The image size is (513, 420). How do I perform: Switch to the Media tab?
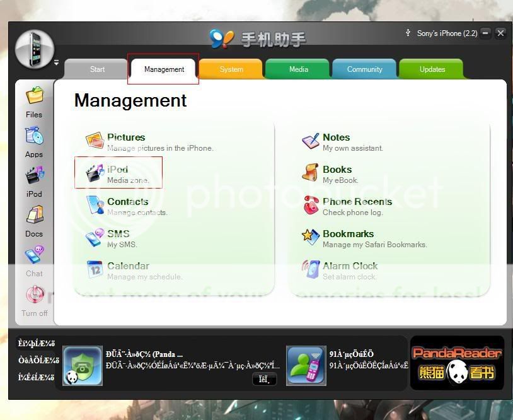click(298, 69)
